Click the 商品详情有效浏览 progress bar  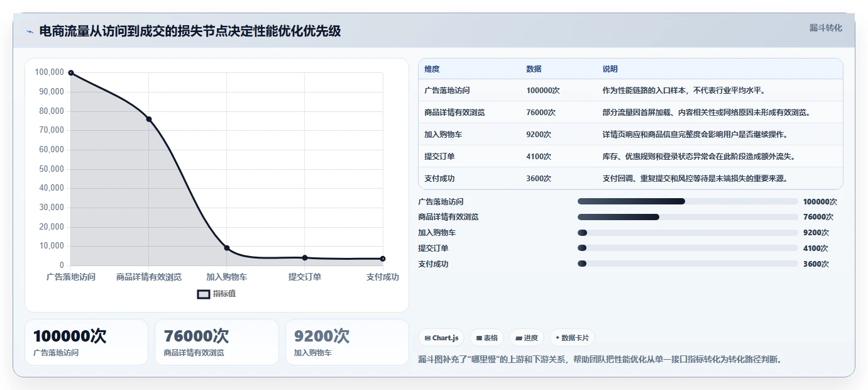click(688, 217)
